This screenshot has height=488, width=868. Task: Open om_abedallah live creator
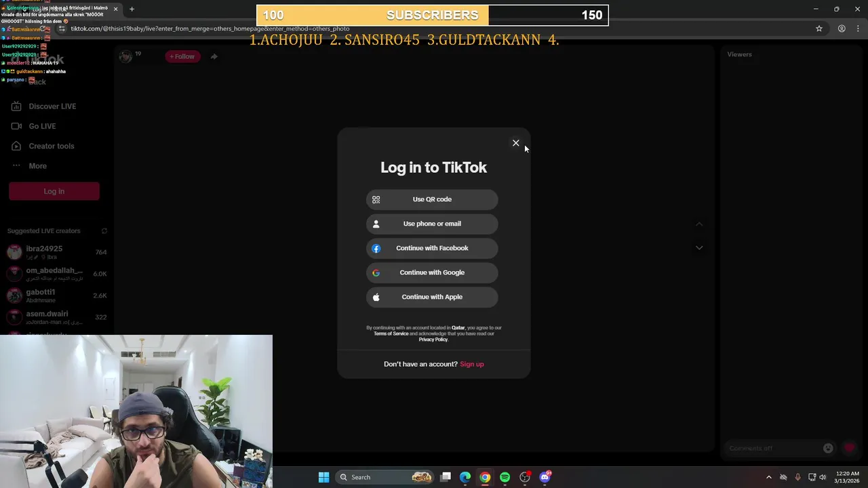(x=57, y=274)
